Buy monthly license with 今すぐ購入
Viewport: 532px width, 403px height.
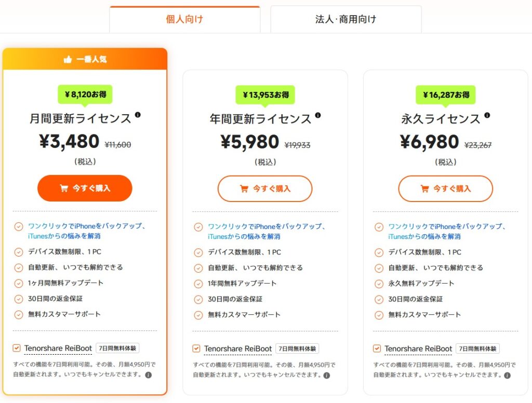coord(85,189)
